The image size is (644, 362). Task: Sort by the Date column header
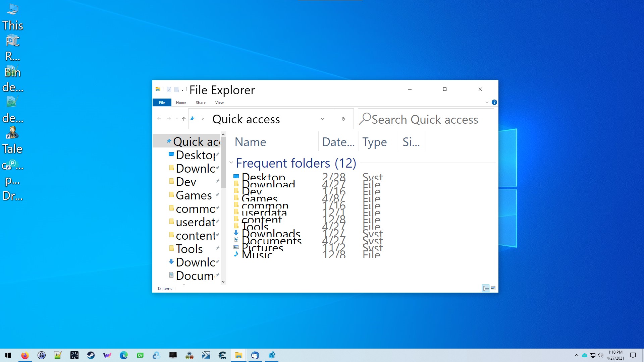338,142
